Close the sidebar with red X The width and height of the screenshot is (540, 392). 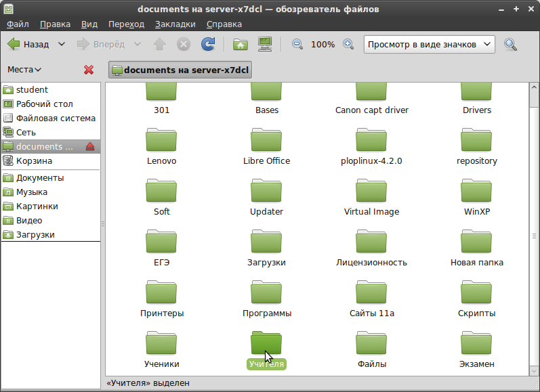(x=89, y=70)
